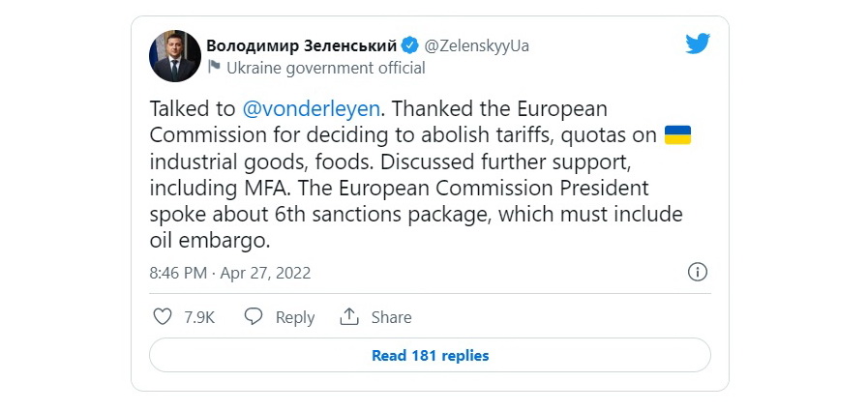This screenshot has width=868, height=411.
Task: Click the reply speech bubble icon
Action: pos(254,317)
